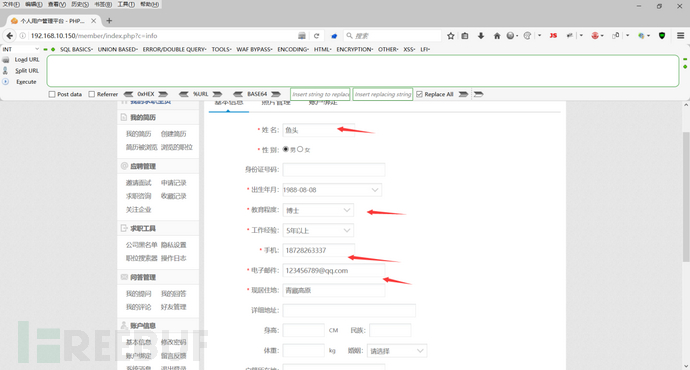This screenshot has width=690, height=370.
Task: Select the 女 gender radio button
Action: tap(300, 149)
